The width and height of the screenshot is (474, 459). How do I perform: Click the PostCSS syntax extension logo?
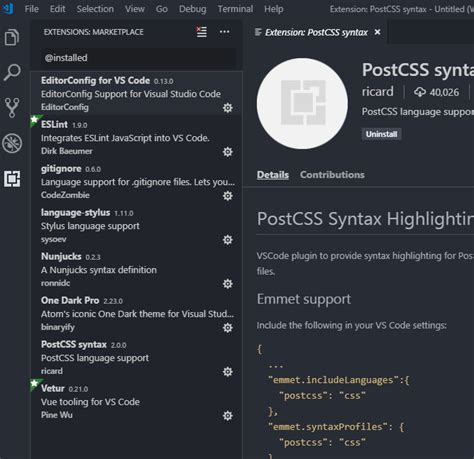tap(302, 104)
